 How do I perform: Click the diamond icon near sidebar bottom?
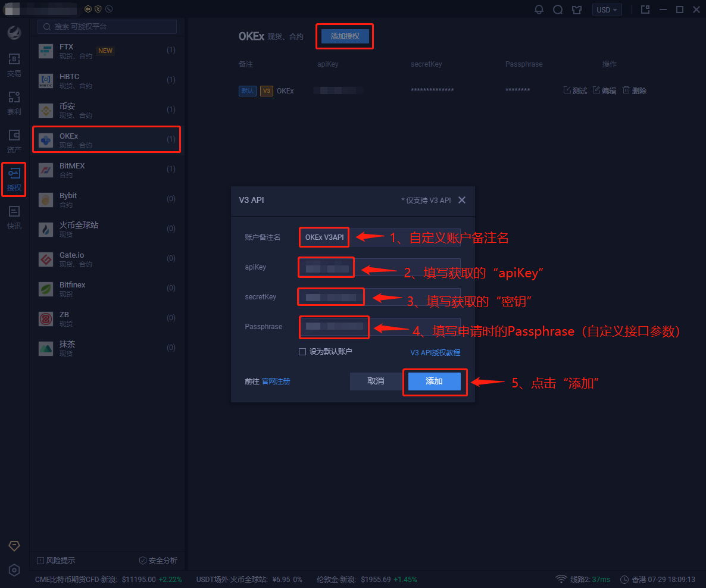(x=14, y=546)
